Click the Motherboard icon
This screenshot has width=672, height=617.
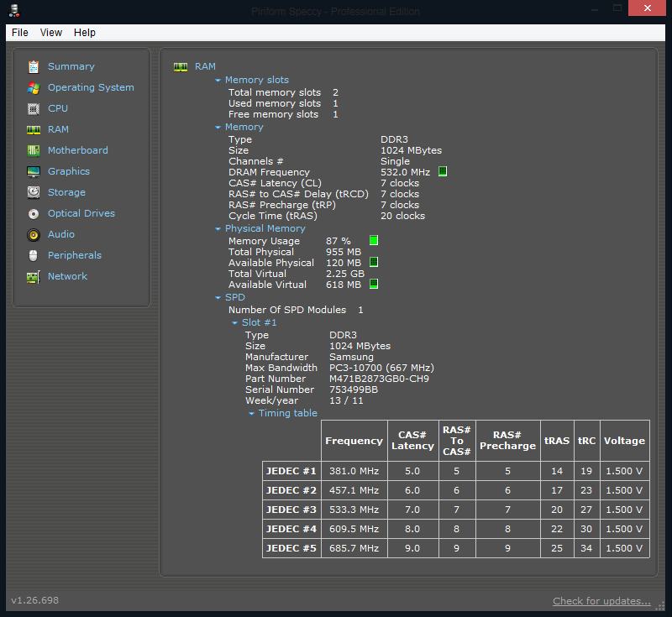tap(34, 151)
